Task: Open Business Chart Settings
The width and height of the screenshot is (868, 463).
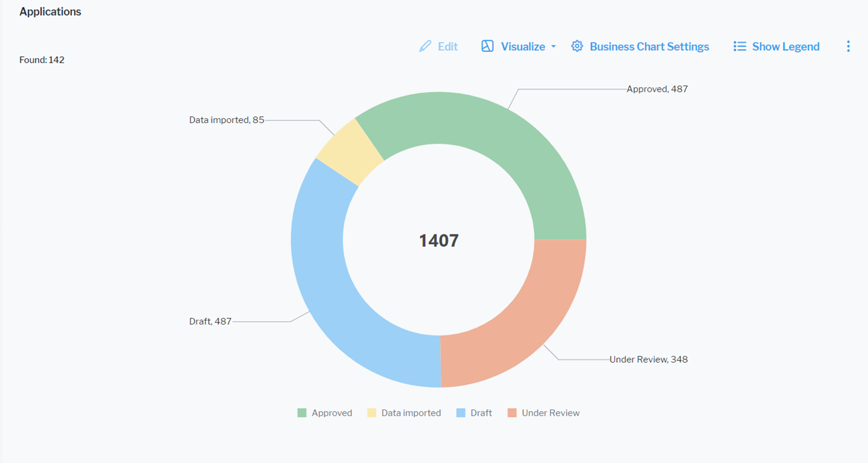Action: point(649,46)
